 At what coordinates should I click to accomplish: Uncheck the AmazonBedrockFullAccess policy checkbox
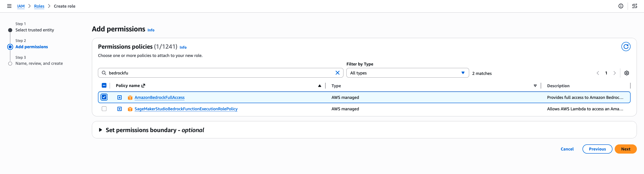pyautogui.click(x=104, y=97)
